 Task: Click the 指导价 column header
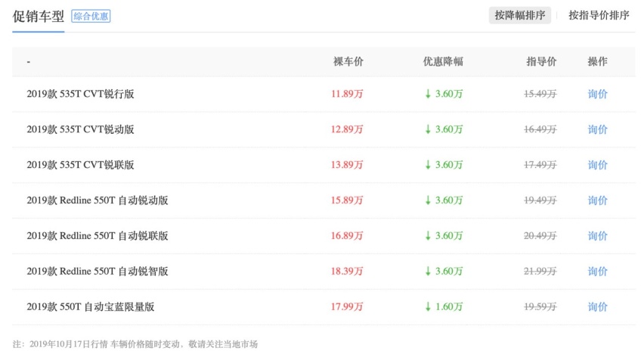[541, 61]
